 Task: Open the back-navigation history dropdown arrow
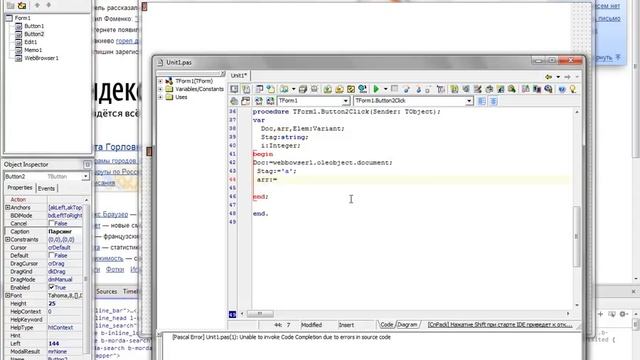pyautogui.click(x=558, y=77)
